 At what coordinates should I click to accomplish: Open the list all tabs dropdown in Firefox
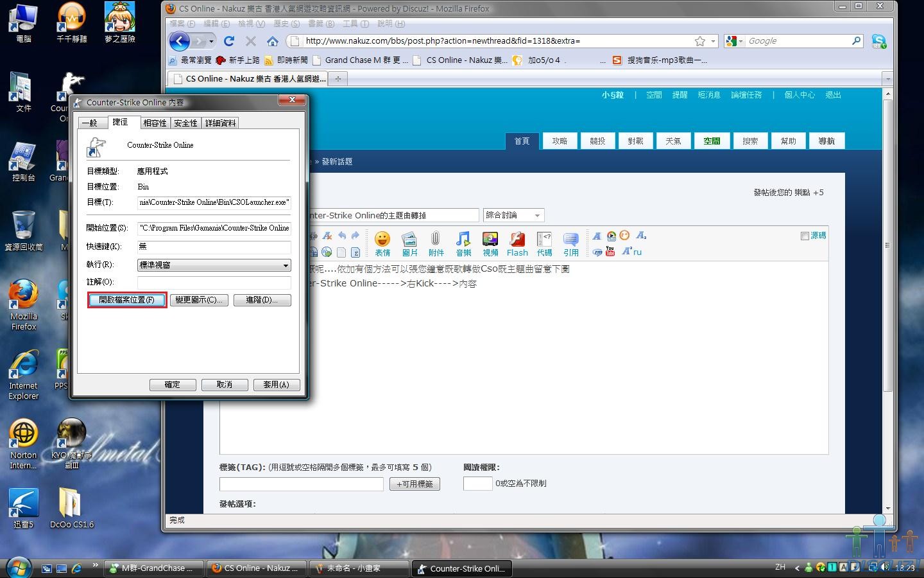(887, 78)
